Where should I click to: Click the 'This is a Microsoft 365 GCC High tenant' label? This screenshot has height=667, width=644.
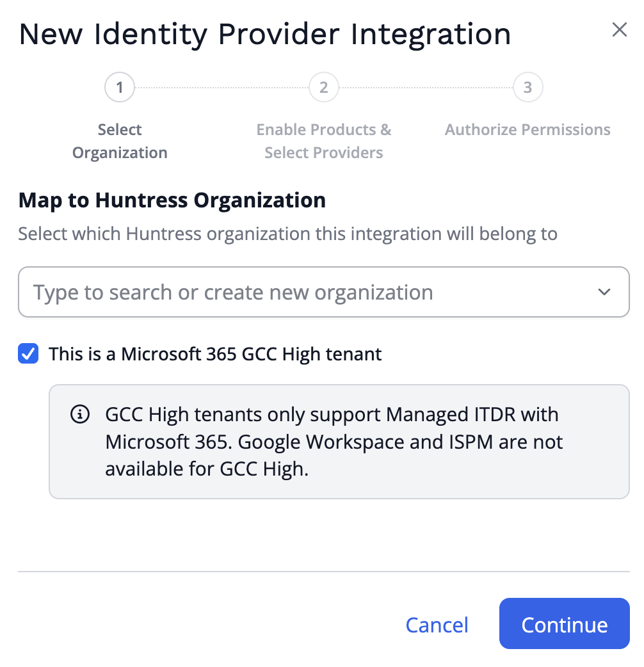215,354
